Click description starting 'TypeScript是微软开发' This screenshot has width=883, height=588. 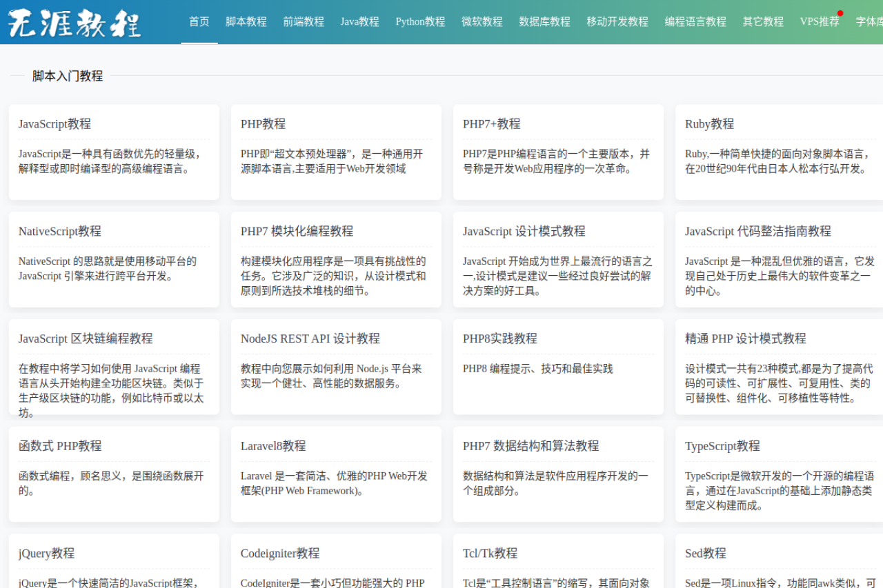[x=780, y=490]
